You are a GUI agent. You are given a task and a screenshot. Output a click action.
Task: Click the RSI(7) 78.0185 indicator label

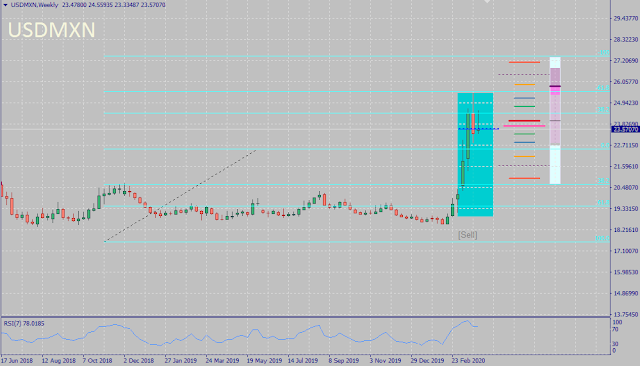24,324
